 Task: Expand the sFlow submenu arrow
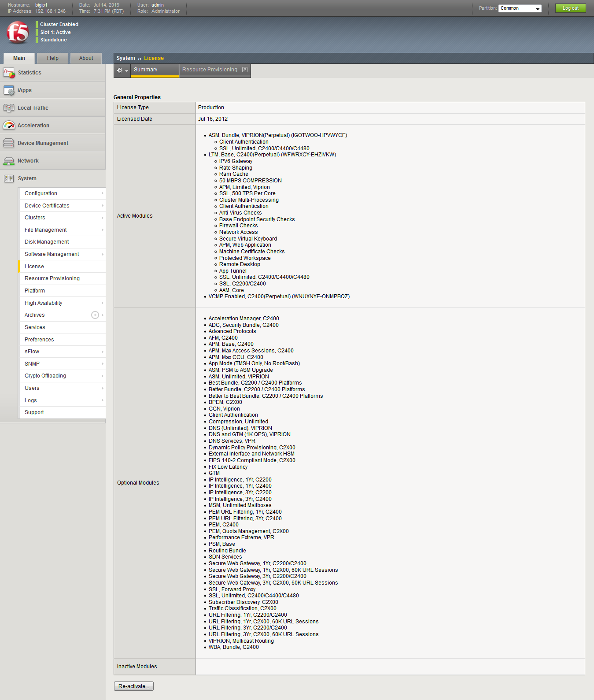103,352
